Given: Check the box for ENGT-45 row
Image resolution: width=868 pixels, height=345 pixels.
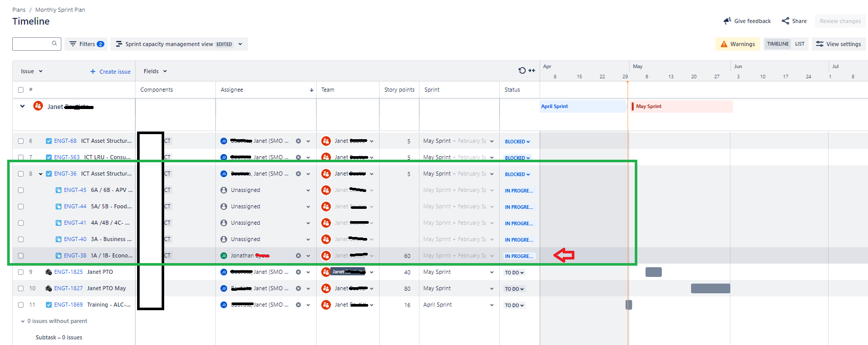Looking at the screenshot, I should pos(21,190).
